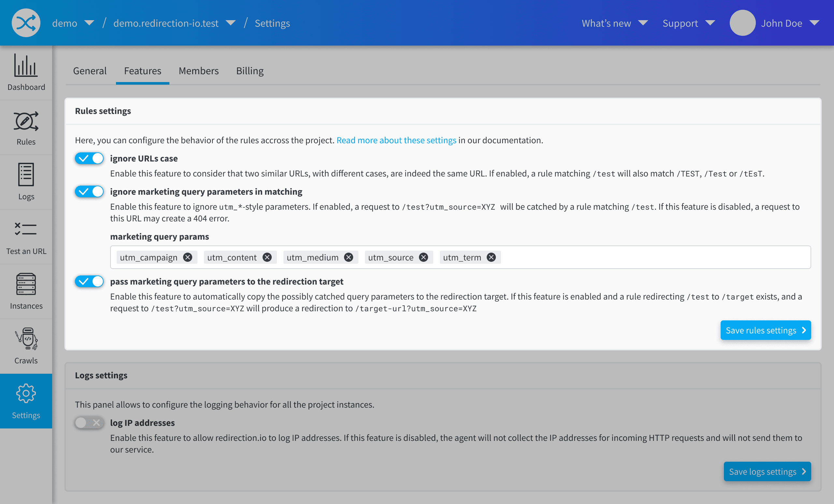Enable log IP addresses switch
Image resolution: width=834 pixels, height=504 pixels.
click(x=89, y=423)
